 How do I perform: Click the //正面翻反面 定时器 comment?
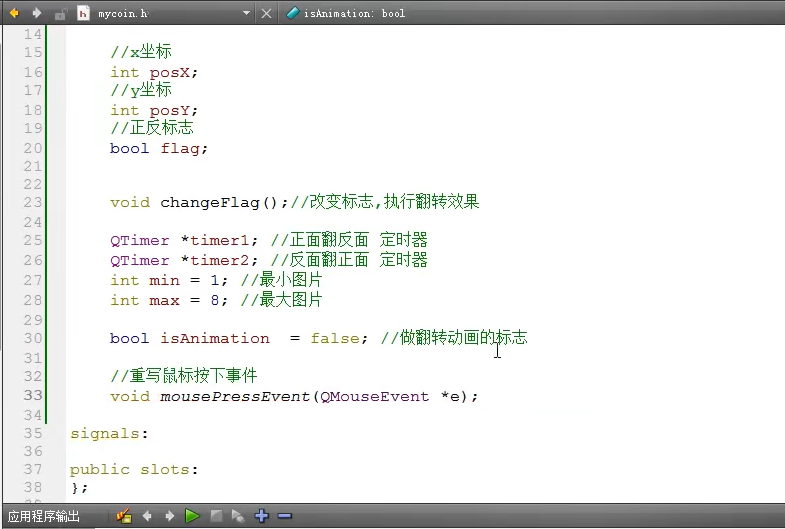(x=349, y=240)
